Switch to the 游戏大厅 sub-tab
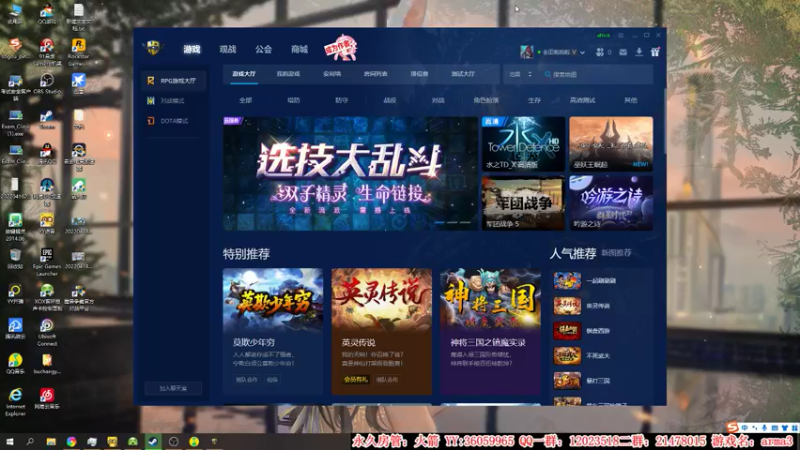Image resolution: width=800 pixels, height=450 pixels. click(244, 74)
